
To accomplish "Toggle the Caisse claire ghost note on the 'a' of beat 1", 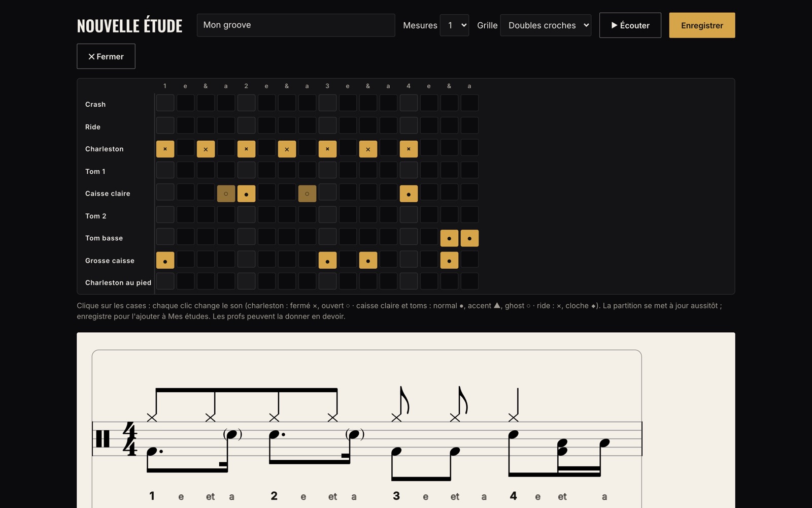I will (x=226, y=194).
